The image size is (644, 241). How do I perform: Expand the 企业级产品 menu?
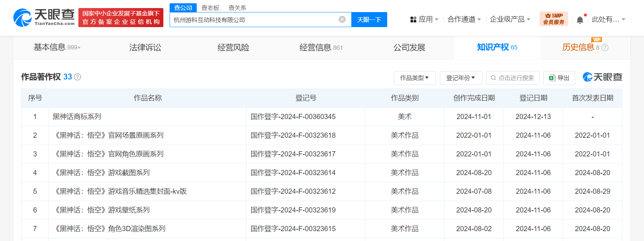point(510,19)
